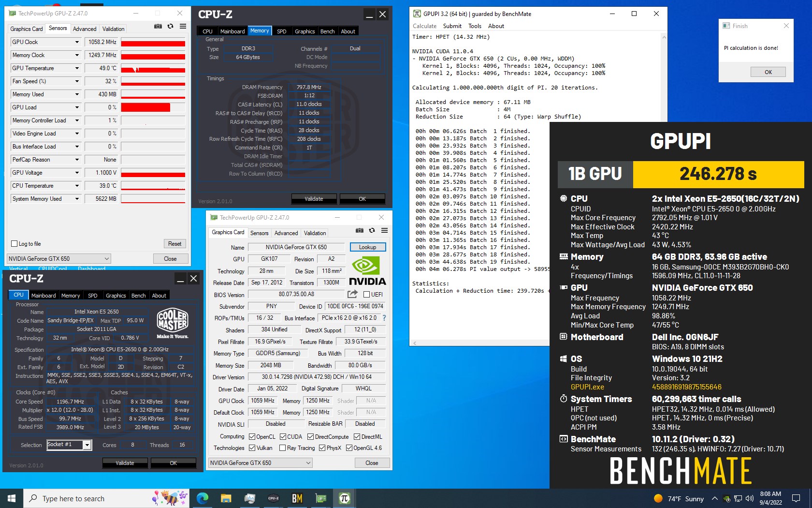Toggle PhysX checkbox

tap(322, 448)
